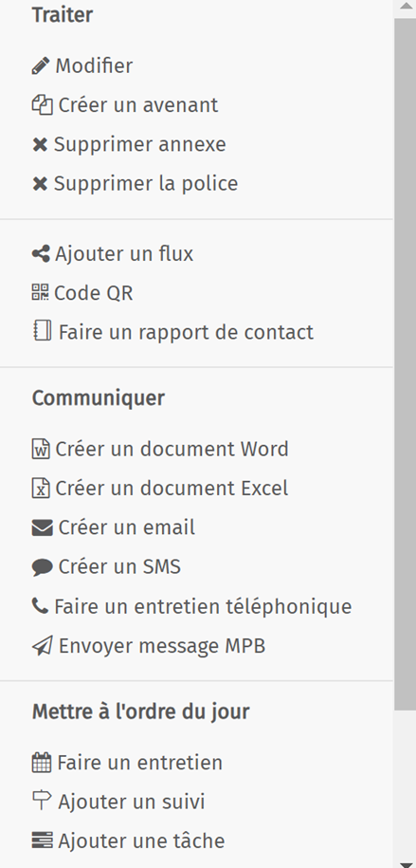Click the X icon beside Supprimer annexe
Screen dimensions: 416x868
pyautogui.click(x=40, y=145)
